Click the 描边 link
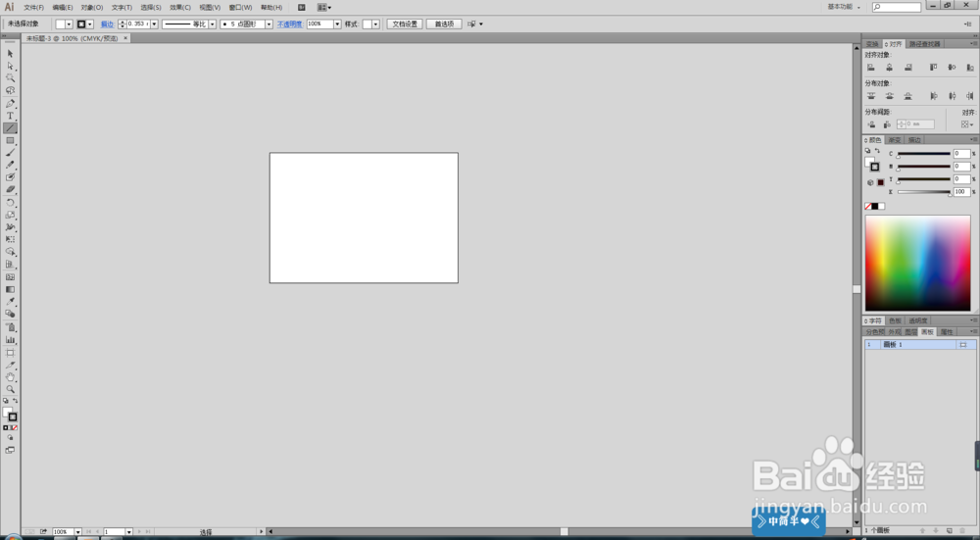The image size is (980, 540). (108, 25)
